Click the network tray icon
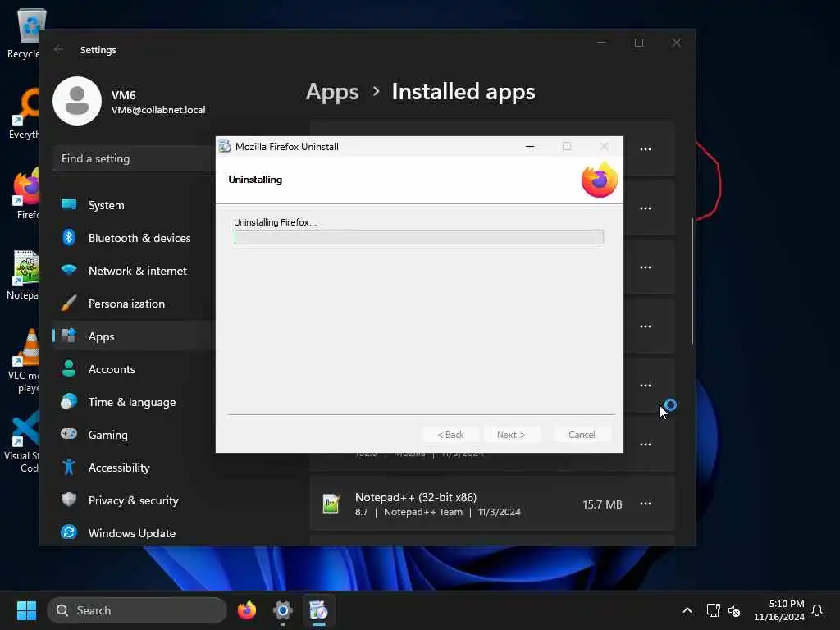The image size is (840, 630). 713,610
